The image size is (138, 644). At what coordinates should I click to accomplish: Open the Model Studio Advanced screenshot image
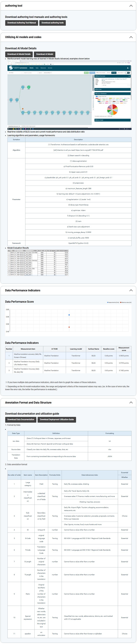click(69, 95)
